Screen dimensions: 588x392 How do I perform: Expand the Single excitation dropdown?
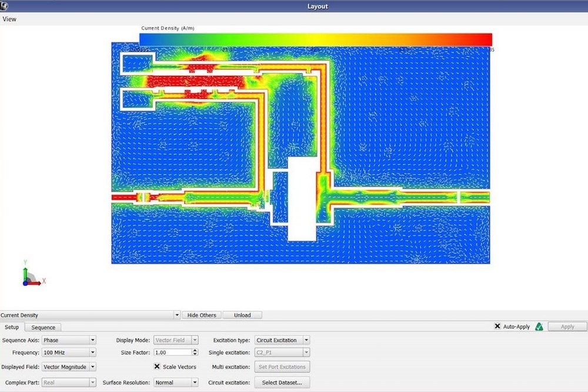[x=306, y=352]
